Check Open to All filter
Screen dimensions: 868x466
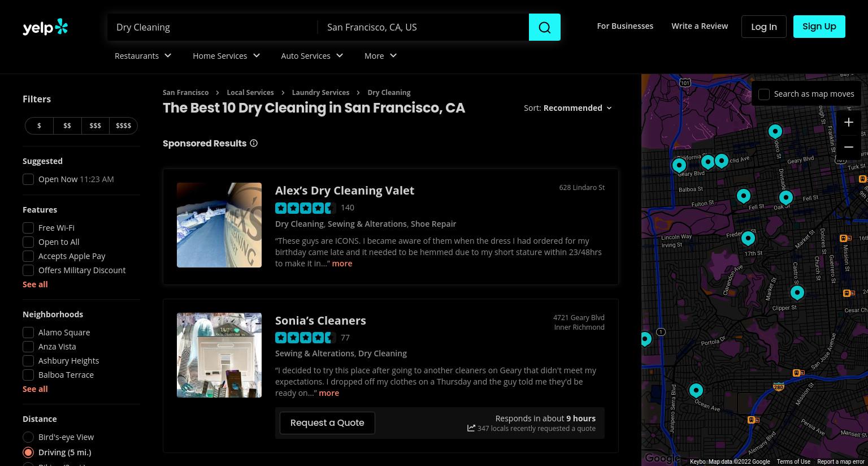(28, 242)
